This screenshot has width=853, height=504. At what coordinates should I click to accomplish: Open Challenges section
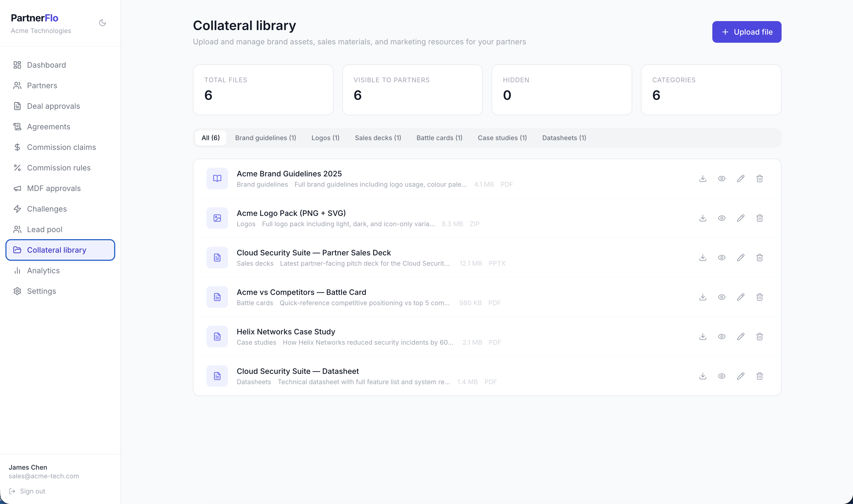[60, 209]
